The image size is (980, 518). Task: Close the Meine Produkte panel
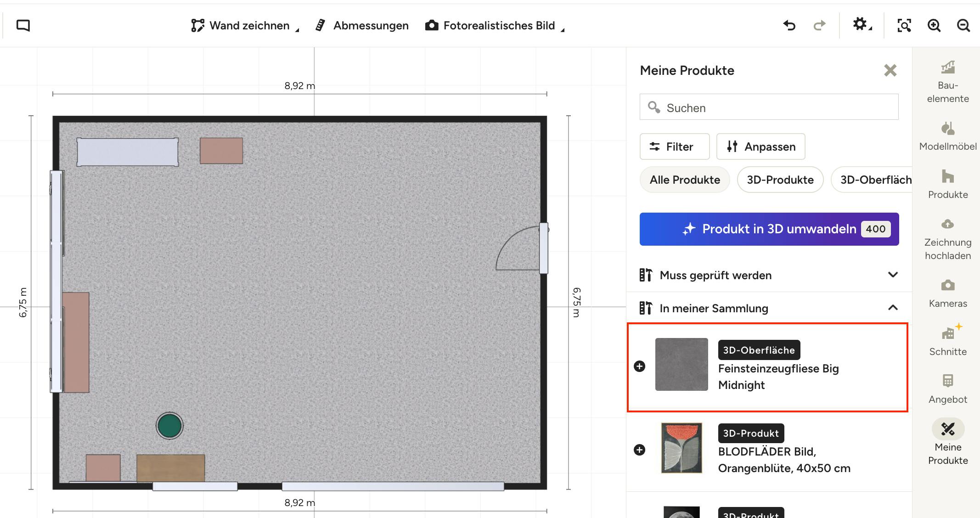(x=890, y=70)
